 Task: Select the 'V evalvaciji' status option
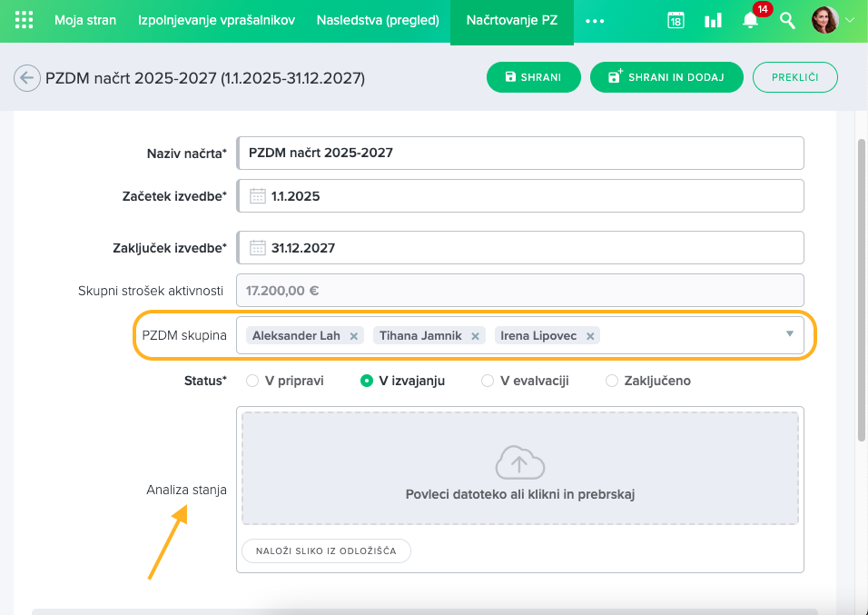pos(488,382)
